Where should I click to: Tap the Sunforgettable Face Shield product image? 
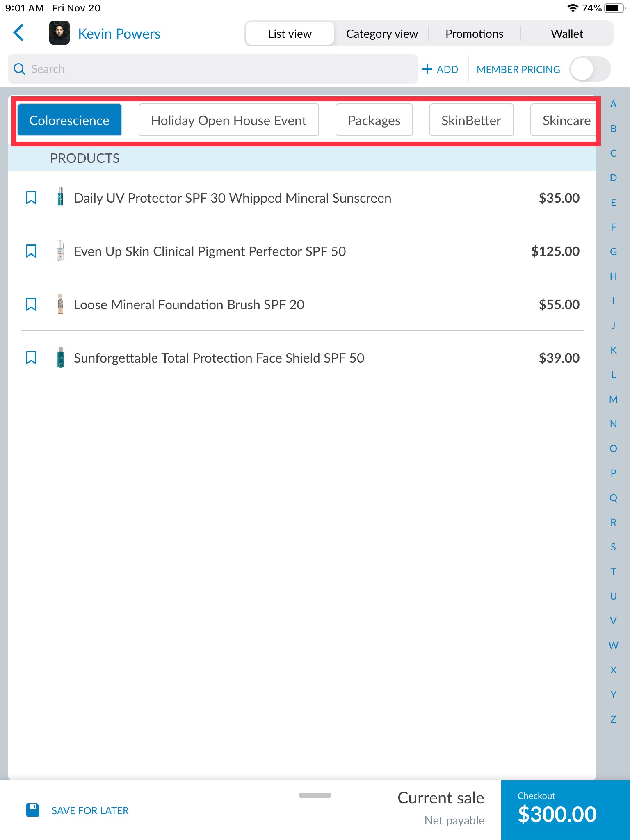click(60, 357)
